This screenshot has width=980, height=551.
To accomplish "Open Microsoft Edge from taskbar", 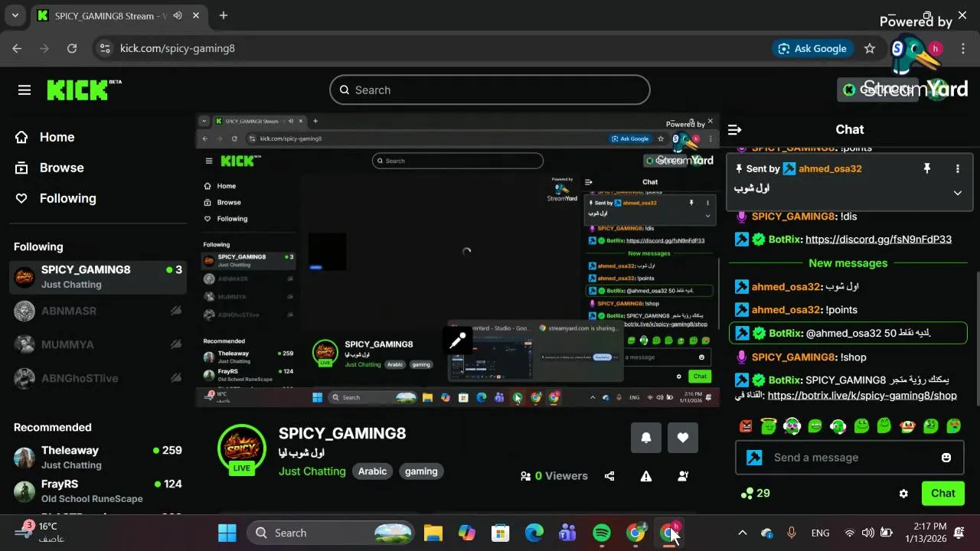I will (x=534, y=533).
